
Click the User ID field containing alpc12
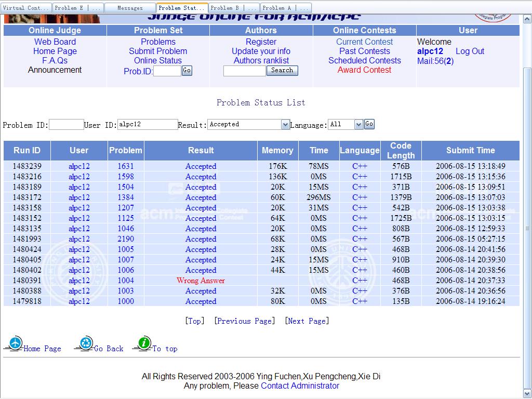tap(148, 125)
